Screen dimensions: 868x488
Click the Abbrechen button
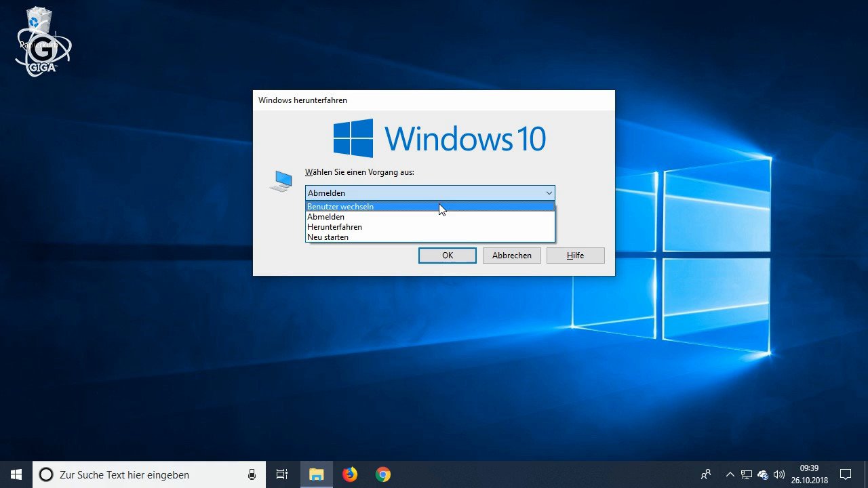click(512, 256)
